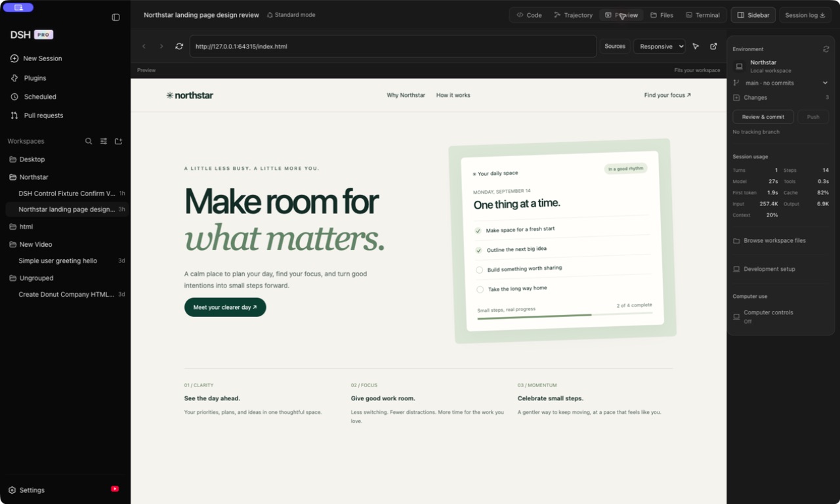Viewport: 840px width, 504px height.
Task: Click the Scheduled clock icon
Action: tap(14, 96)
